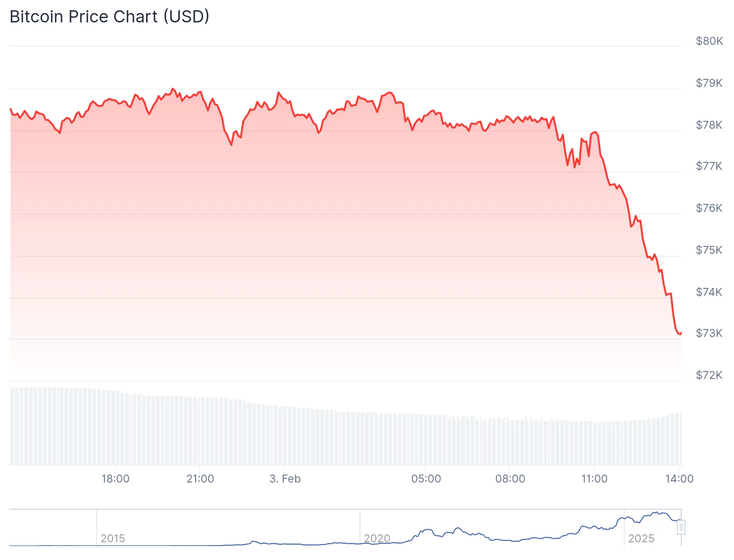This screenshot has width=734, height=560.
Task: Click the $78K price axis label
Action: coord(709,125)
